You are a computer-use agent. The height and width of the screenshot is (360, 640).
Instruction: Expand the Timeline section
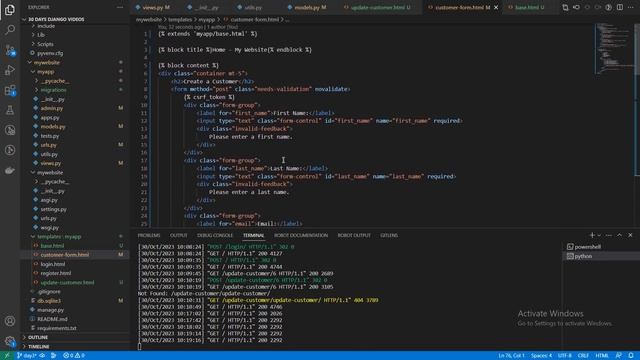(39, 347)
